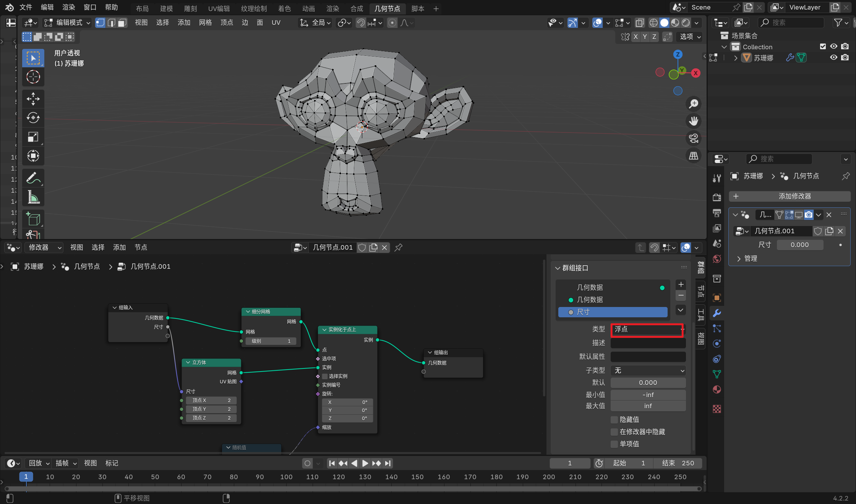The width and height of the screenshot is (856, 504).
Task: Open the Modifiers properties tab
Action: click(717, 313)
